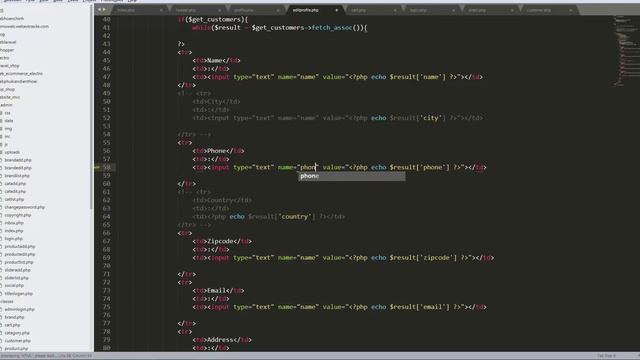
Task: Close the cart.php tab
Action: click(x=395, y=10)
